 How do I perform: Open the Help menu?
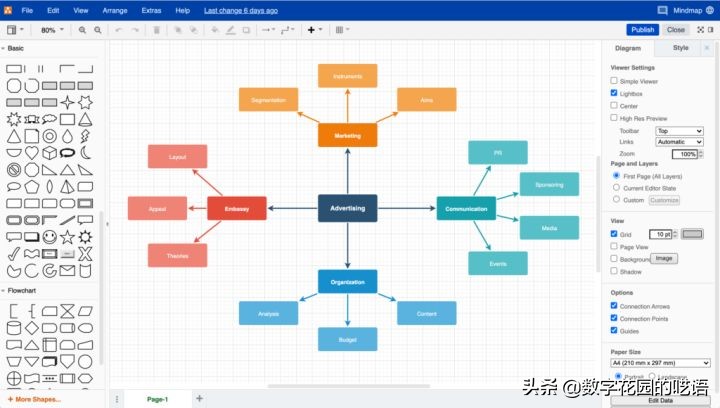pos(182,10)
